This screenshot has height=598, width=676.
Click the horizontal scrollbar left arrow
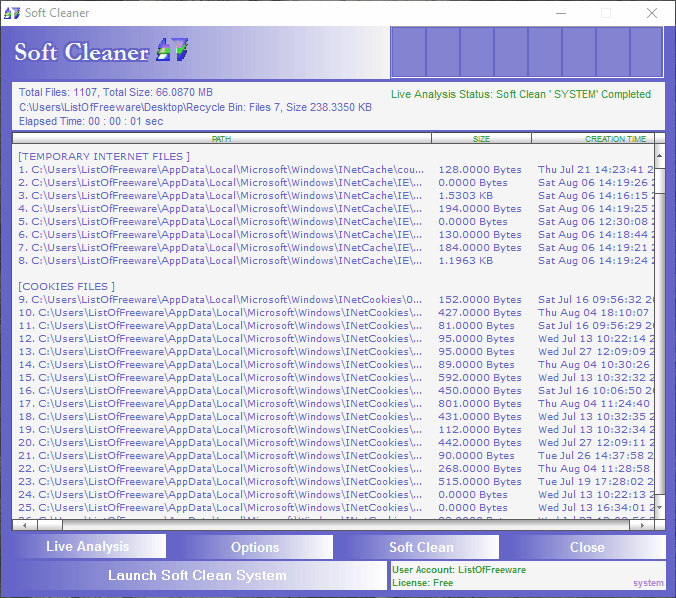tap(25, 525)
